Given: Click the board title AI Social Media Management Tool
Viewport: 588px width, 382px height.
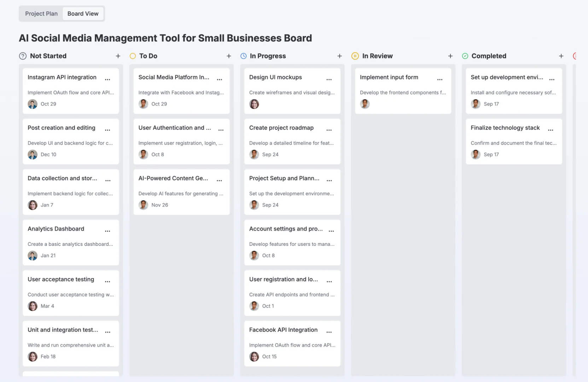Looking at the screenshot, I should [165, 38].
